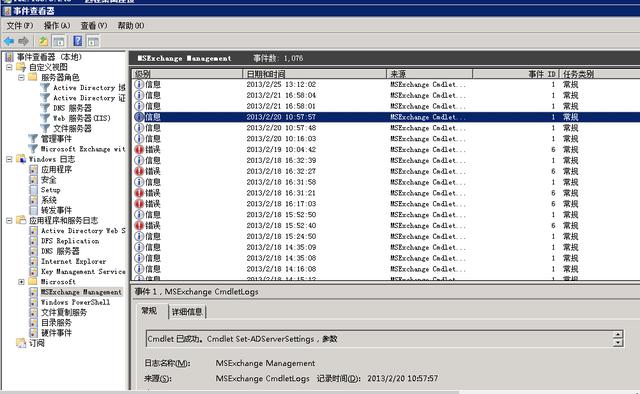The image size is (640, 394).
Task: Open the 应用程序 Windows log
Action: click(x=56, y=169)
